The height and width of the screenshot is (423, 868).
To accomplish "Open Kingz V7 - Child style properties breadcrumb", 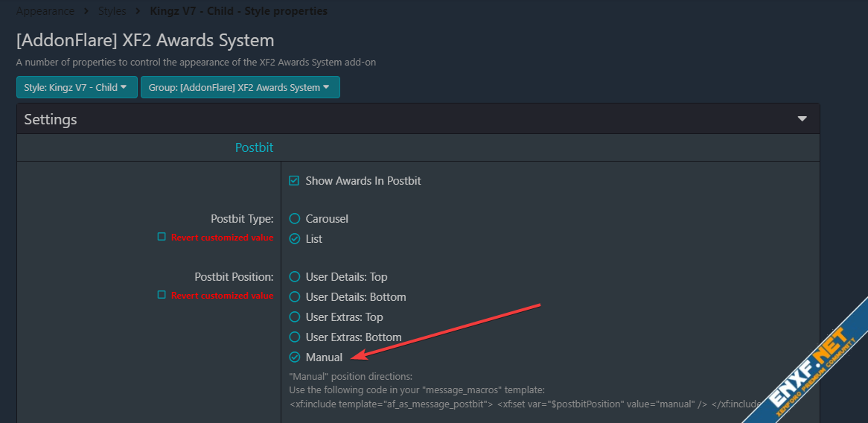I will 238,11.
